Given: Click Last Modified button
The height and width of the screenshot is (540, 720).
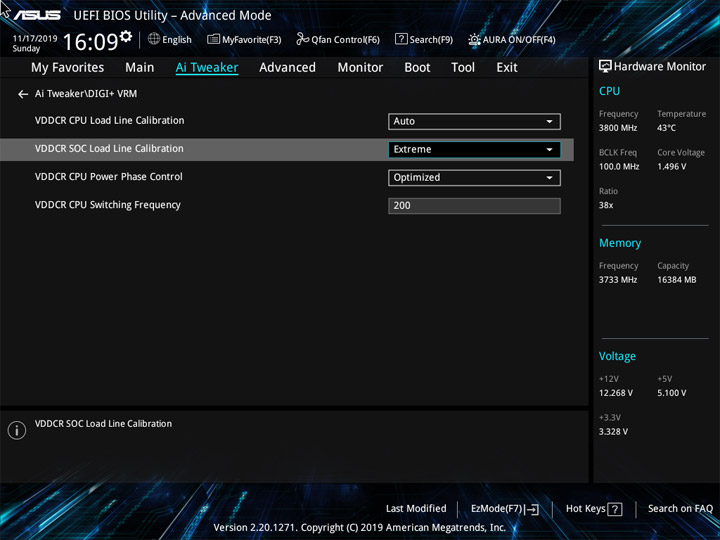Looking at the screenshot, I should point(416,509).
